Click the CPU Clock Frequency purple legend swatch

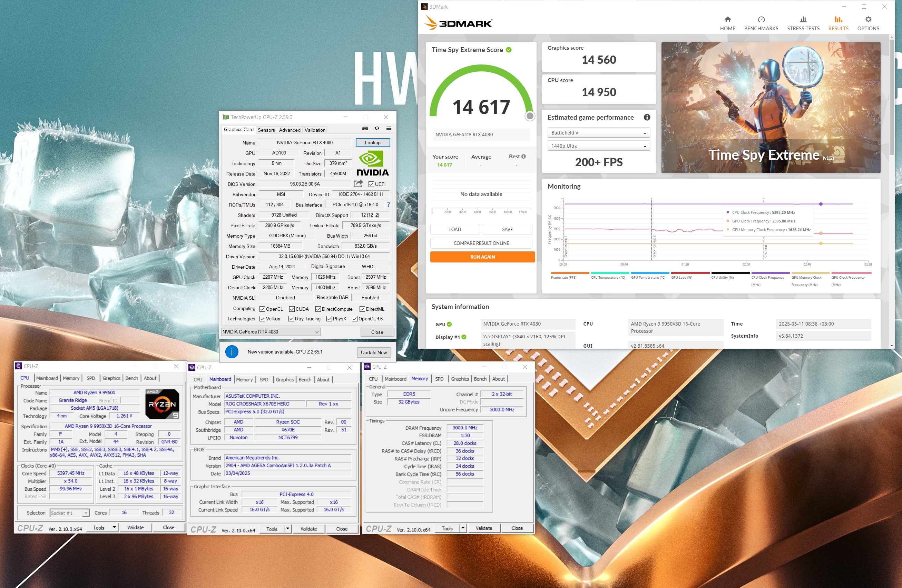coord(770,273)
